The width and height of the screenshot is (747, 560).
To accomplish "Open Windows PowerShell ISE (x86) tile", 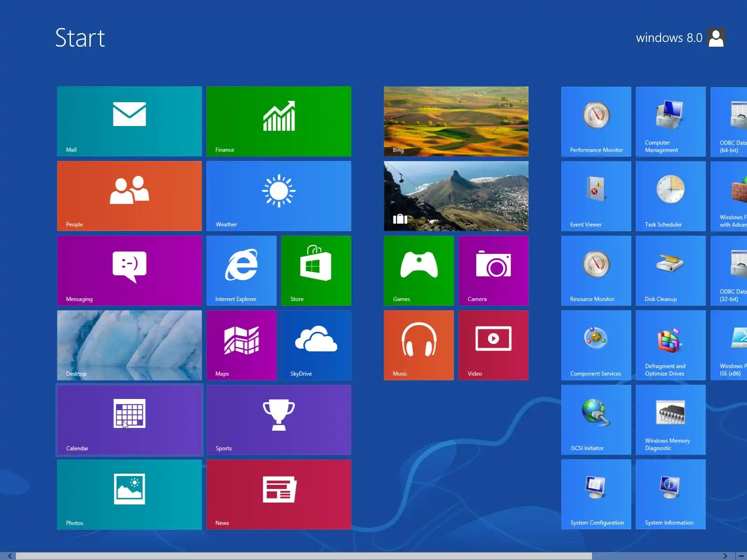I will [729, 345].
